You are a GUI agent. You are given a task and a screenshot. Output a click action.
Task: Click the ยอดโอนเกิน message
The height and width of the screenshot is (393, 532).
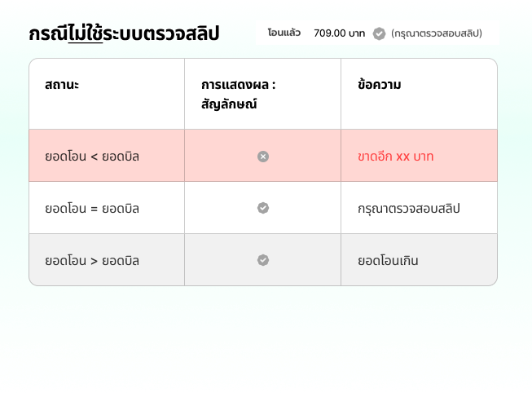pos(388,261)
